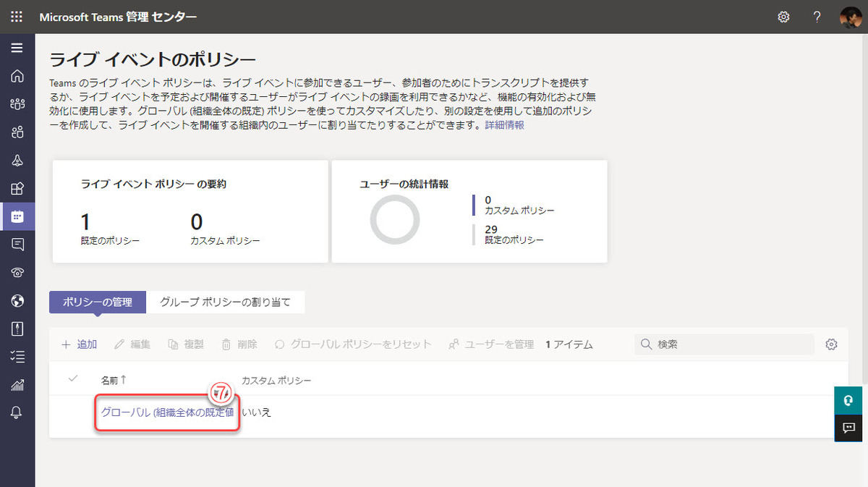Open Planning checklist sidebar icon
This screenshot has height=487, width=868.
click(x=17, y=357)
